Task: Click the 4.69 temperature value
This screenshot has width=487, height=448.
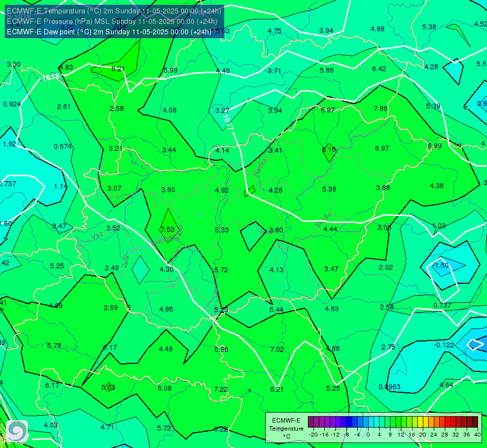Action: (56, 306)
